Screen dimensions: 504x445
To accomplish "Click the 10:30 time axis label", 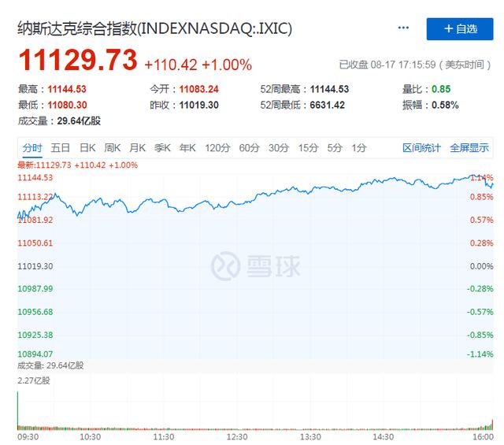I will click(x=91, y=437).
